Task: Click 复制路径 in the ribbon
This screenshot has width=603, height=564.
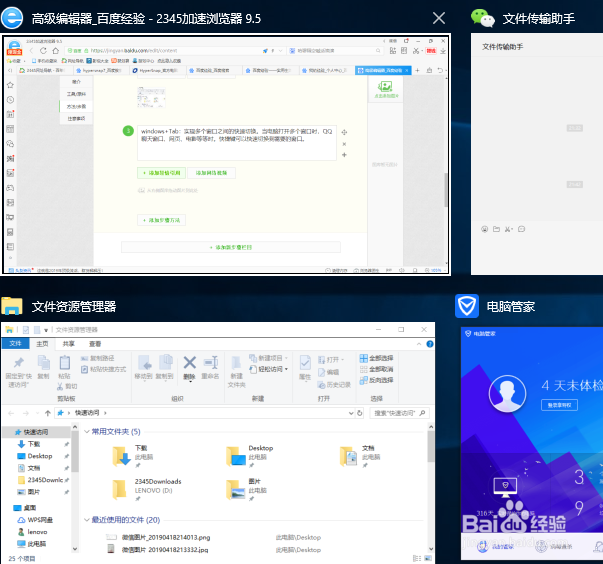Action: [x=98, y=358]
